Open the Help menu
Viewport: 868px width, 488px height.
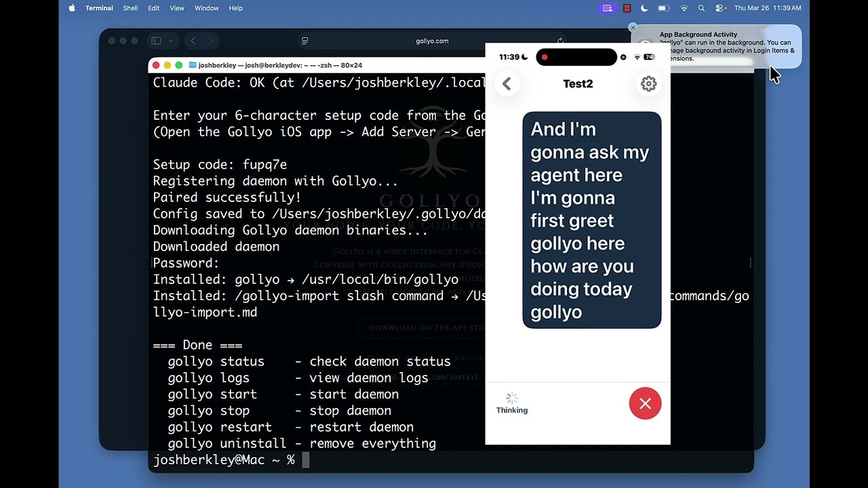236,8
